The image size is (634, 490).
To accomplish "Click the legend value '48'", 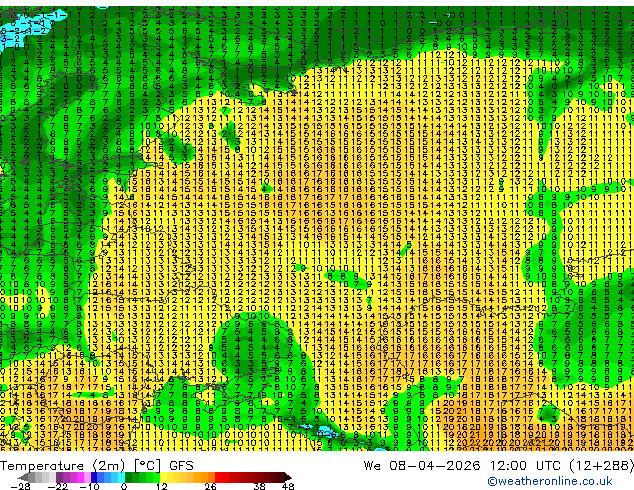I will pos(288,486).
